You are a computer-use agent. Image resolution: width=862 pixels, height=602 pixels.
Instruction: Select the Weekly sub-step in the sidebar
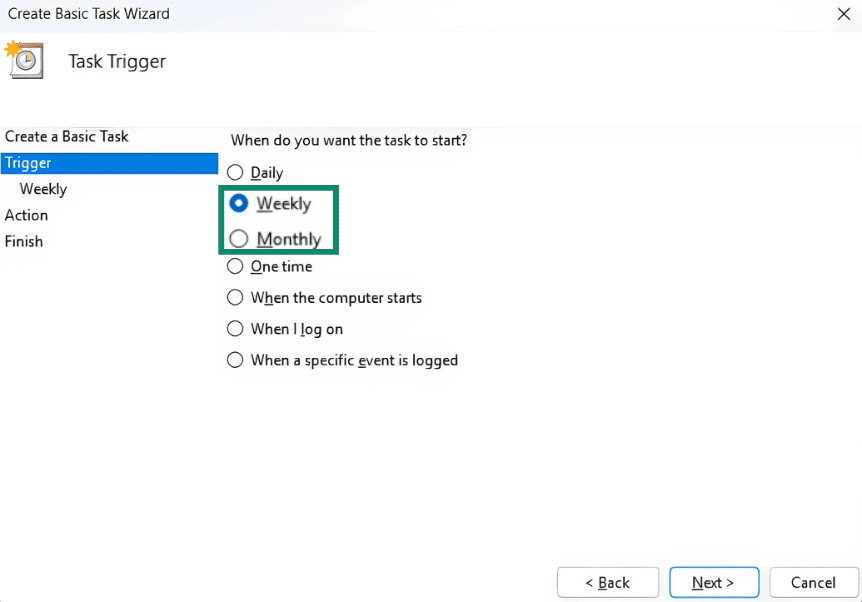pyautogui.click(x=43, y=188)
